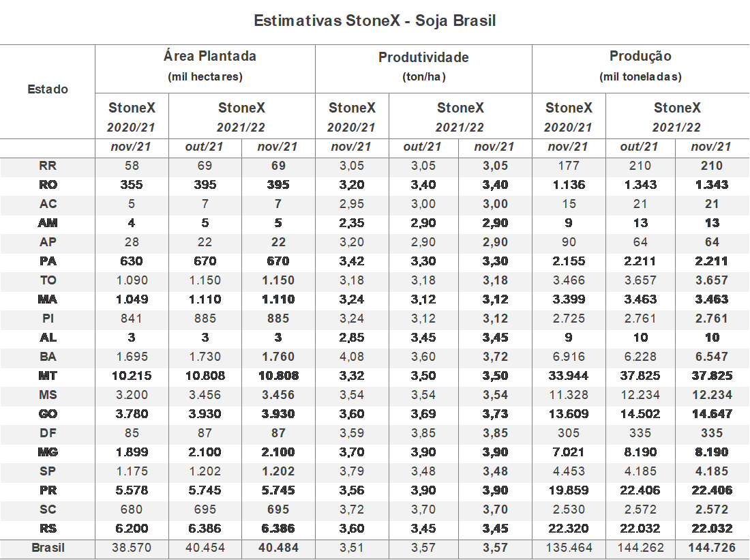
Task: Click the Produtividade column group header
Action: tap(423, 57)
